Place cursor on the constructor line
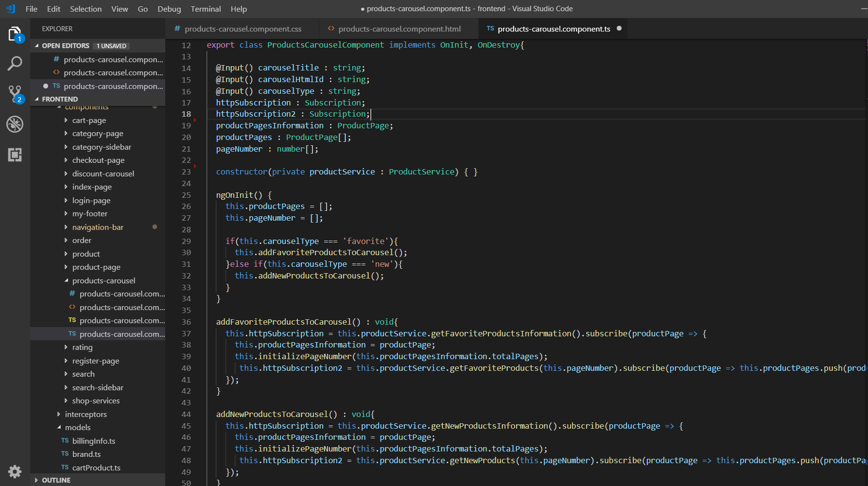This screenshot has width=868, height=486. pyautogui.click(x=347, y=172)
